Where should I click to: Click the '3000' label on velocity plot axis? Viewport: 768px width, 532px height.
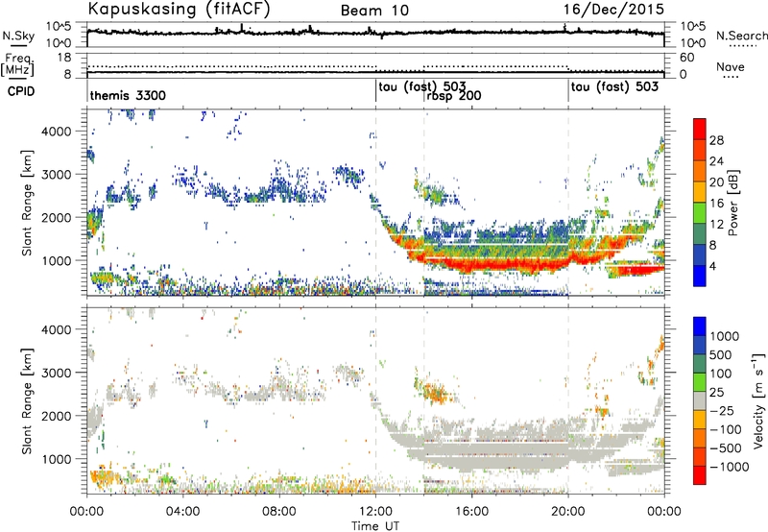coord(56,373)
